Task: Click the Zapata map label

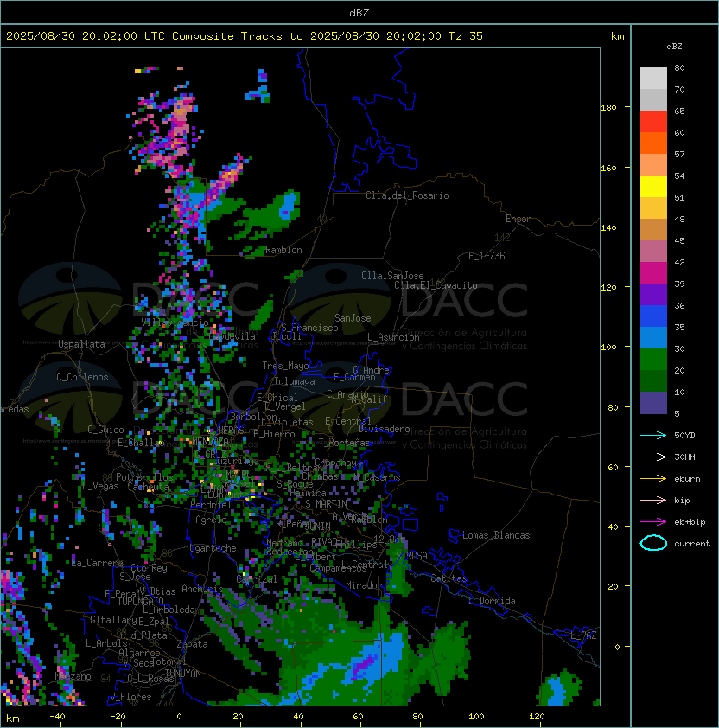Action: click(192, 644)
